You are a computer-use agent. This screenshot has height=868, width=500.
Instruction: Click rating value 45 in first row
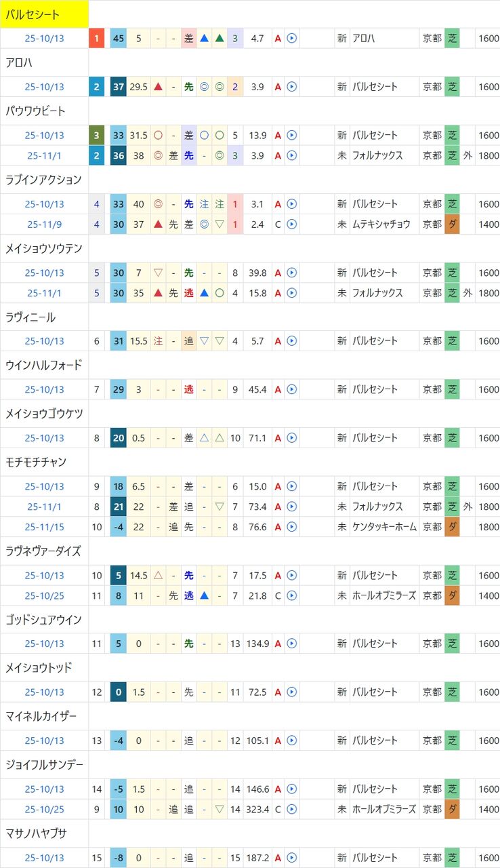tap(119, 39)
